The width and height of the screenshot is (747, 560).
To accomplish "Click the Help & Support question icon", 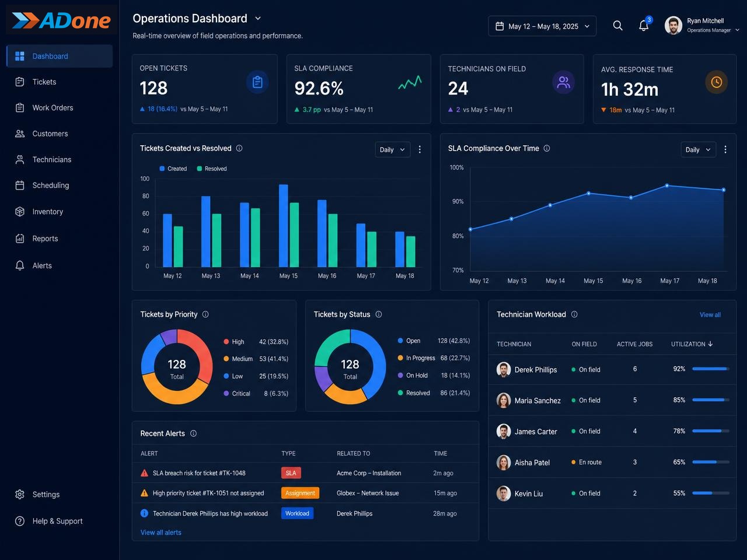I will pos(20,521).
